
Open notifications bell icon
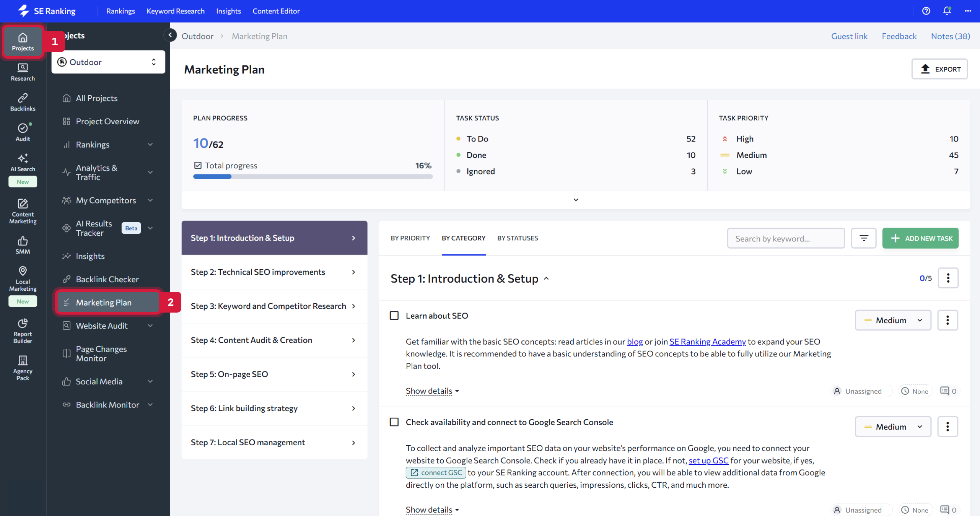pyautogui.click(x=947, y=11)
